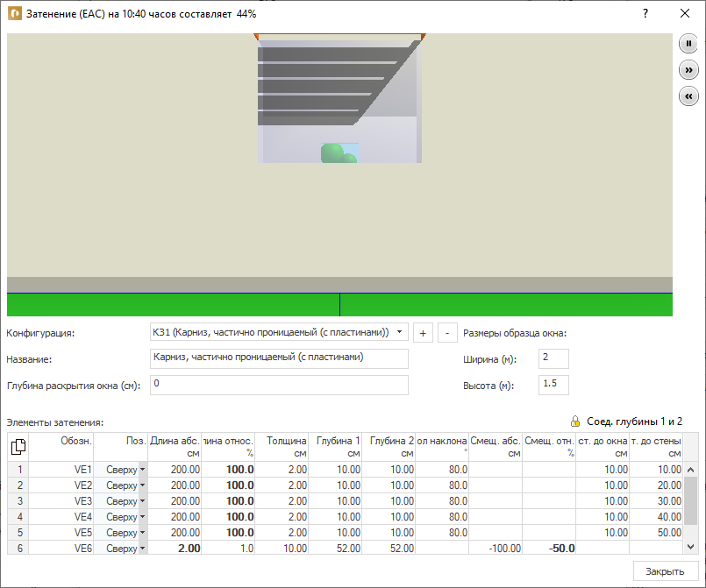Step animation backward with rewind button
The height and width of the screenshot is (588, 706).
[688, 96]
